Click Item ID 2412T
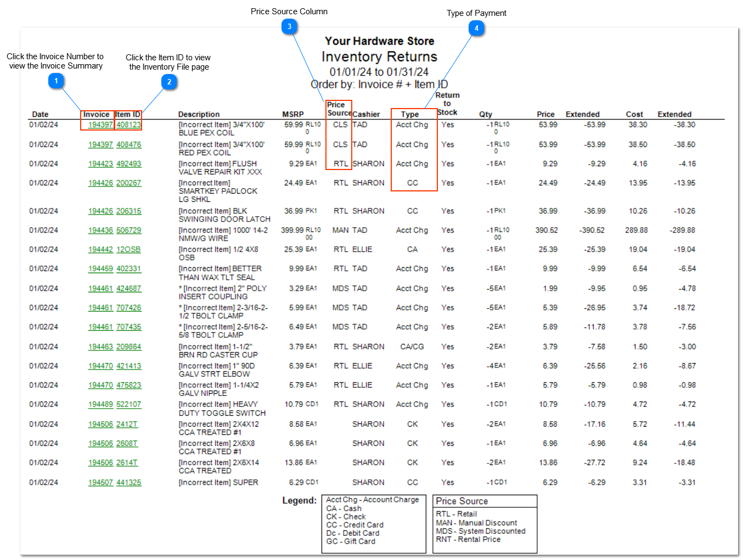Viewport: 743px width, 560px height. (127, 425)
